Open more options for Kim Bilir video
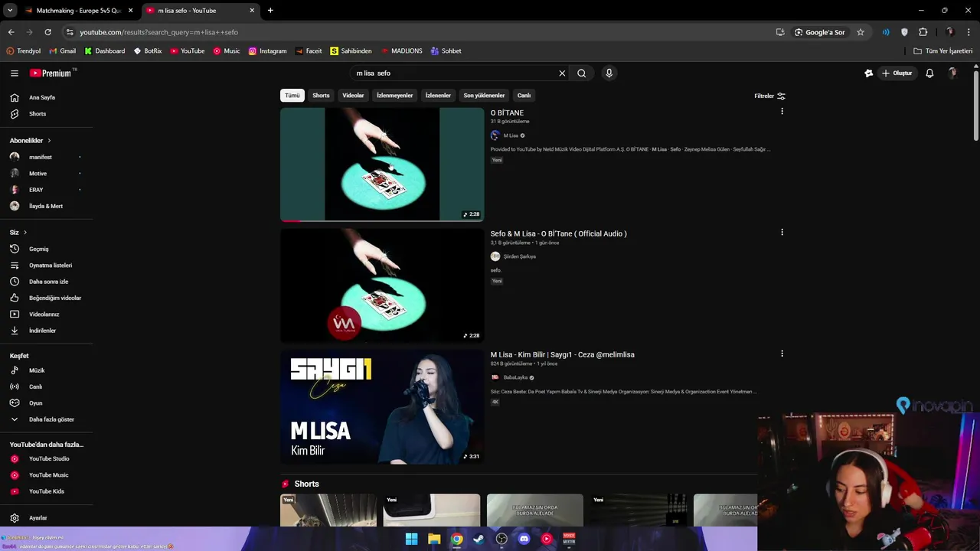980x551 pixels. coord(782,354)
